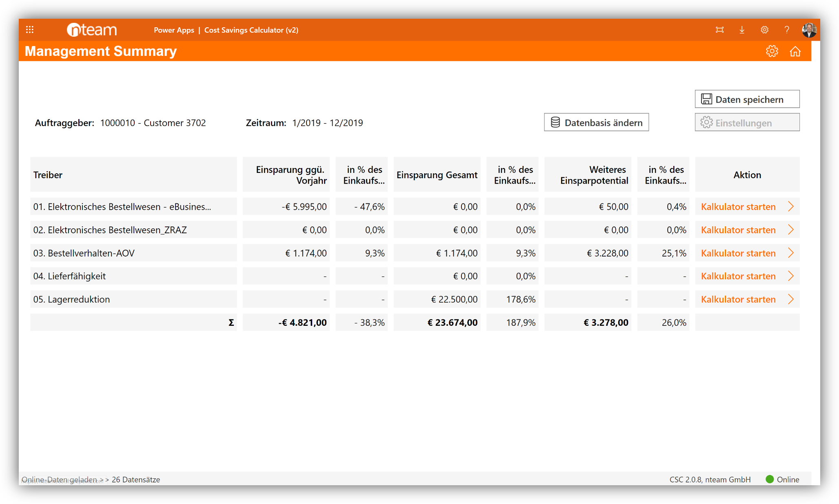Click the sum sigma symbol
The width and height of the screenshot is (839, 504).
point(231,323)
